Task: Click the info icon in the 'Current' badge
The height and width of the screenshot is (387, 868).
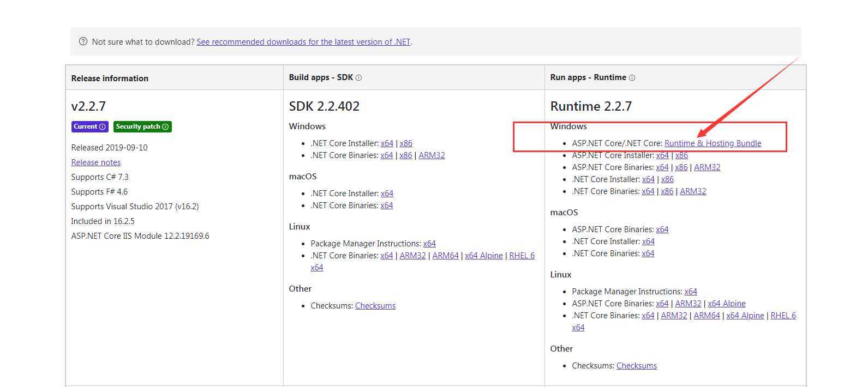Action: 102,127
